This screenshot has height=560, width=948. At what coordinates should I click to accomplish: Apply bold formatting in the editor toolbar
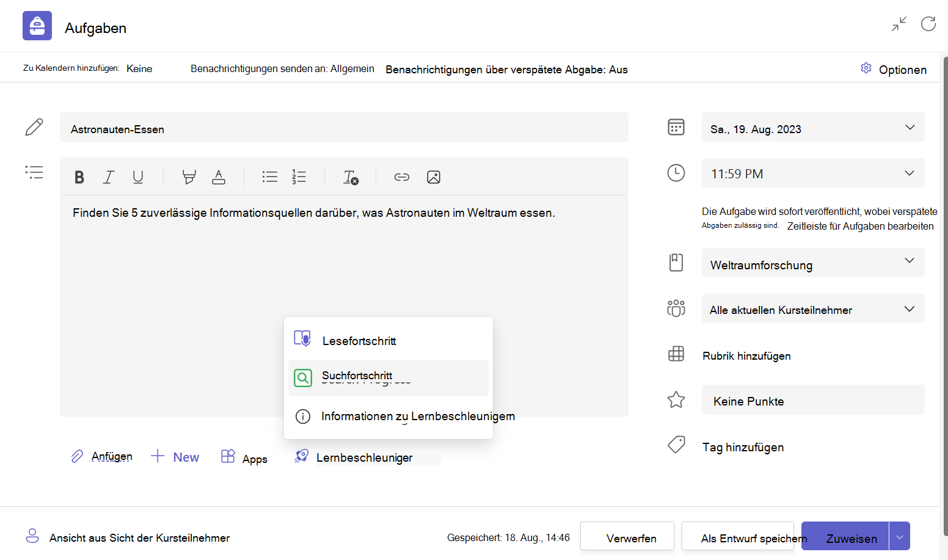[79, 177]
